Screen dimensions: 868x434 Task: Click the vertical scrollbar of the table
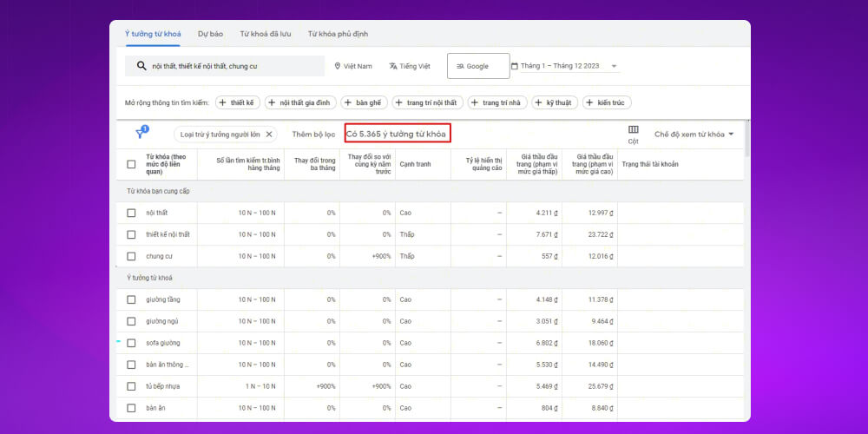pos(747,138)
